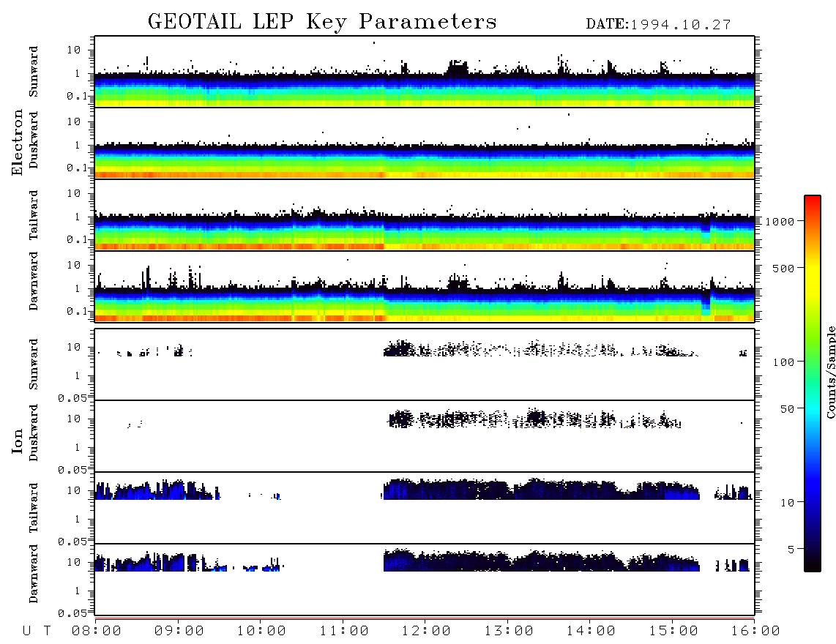Viewport: 836px width, 644px height.
Task: Click the '100' colorbar scale label
Action: pyautogui.click(x=784, y=362)
